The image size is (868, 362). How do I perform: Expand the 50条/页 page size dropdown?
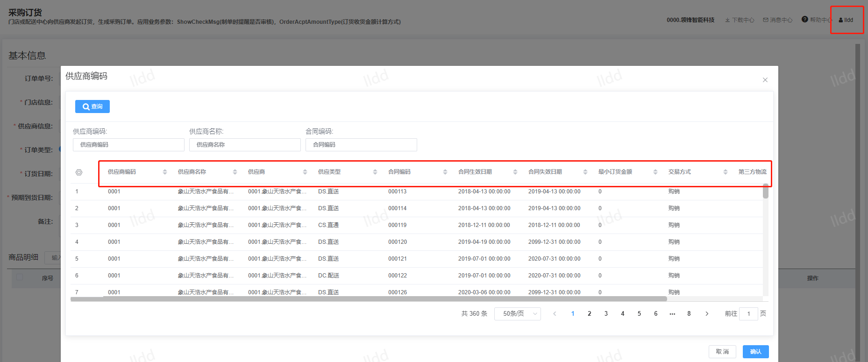(x=518, y=314)
